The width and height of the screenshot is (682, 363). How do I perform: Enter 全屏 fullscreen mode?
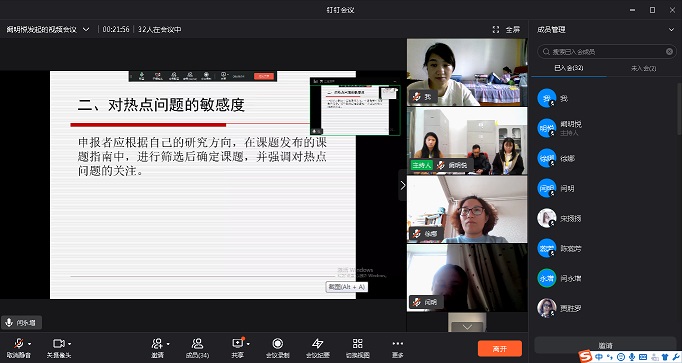click(x=506, y=29)
